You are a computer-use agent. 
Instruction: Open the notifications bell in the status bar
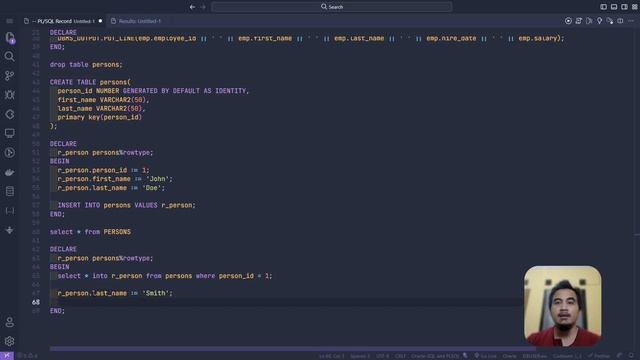631,356
